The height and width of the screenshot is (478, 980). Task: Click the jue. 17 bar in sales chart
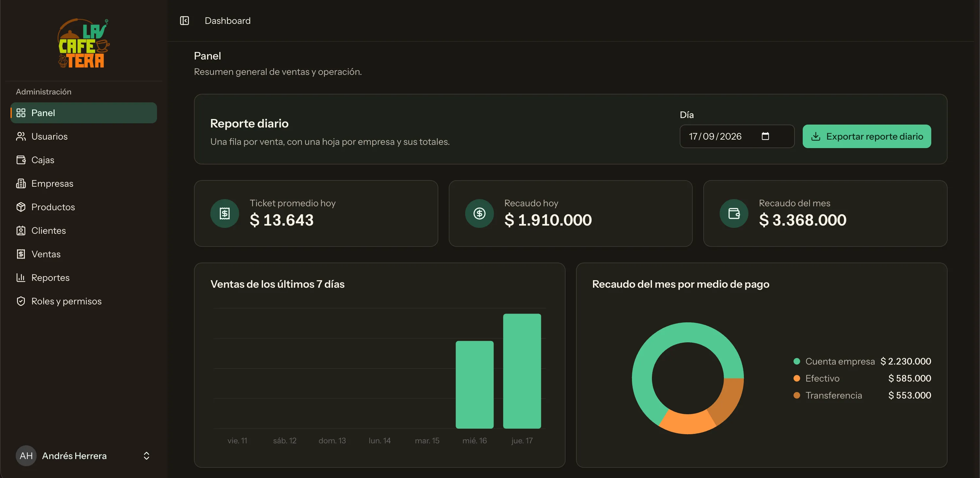pos(522,371)
